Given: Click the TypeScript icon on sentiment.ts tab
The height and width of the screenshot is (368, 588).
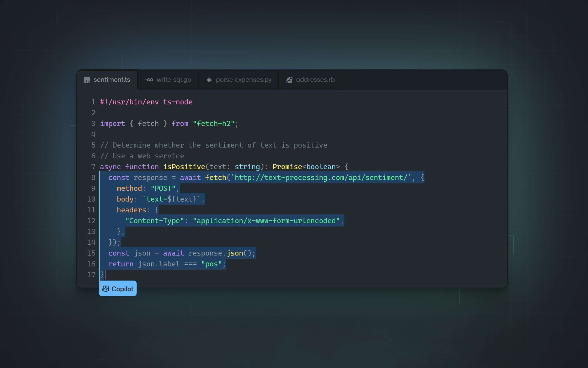Looking at the screenshot, I should click(87, 80).
